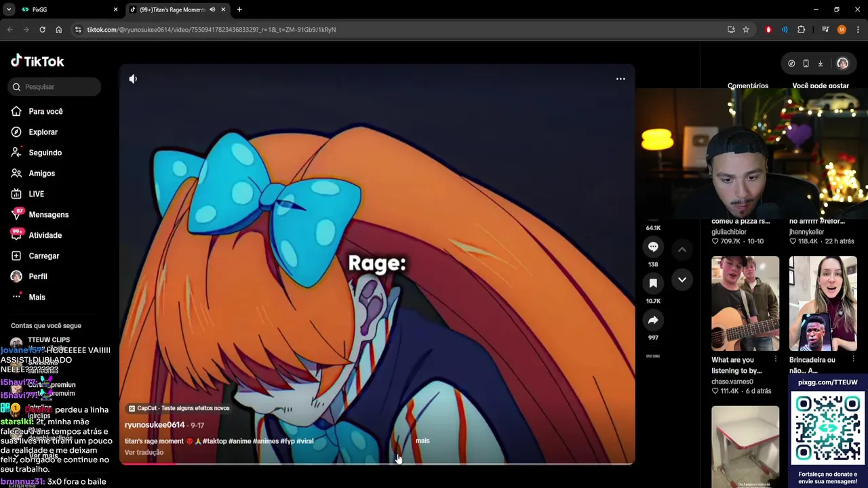This screenshot has height=488, width=868.
Task: Open the Brincadeira ou não video thumbnail
Action: [x=823, y=304]
